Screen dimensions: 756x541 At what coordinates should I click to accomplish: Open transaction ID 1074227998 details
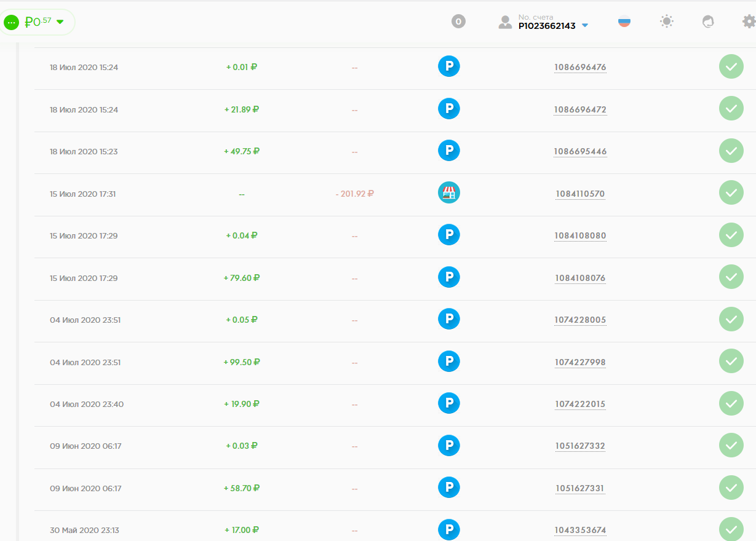pyautogui.click(x=580, y=362)
